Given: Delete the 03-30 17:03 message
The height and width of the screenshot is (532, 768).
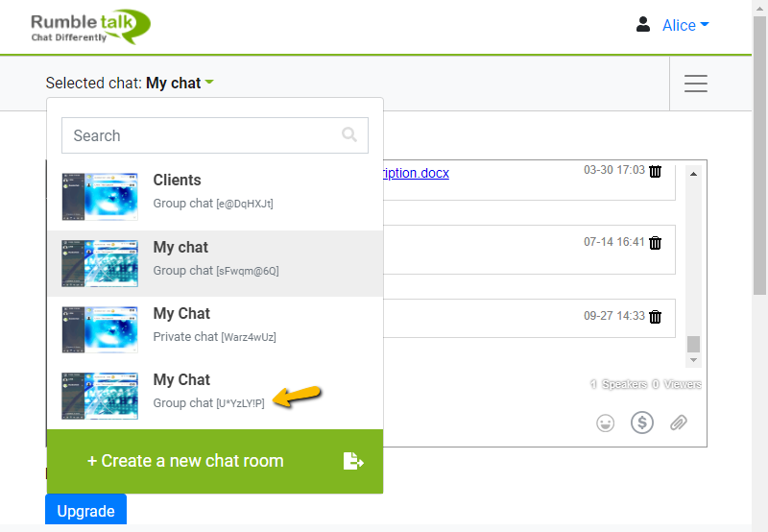Looking at the screenshot, I should [656, 171].
